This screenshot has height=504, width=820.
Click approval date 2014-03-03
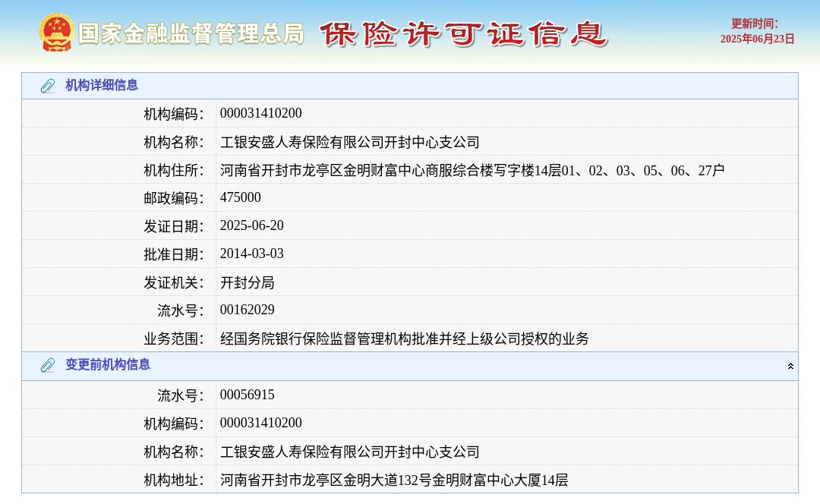coord(251,254)
